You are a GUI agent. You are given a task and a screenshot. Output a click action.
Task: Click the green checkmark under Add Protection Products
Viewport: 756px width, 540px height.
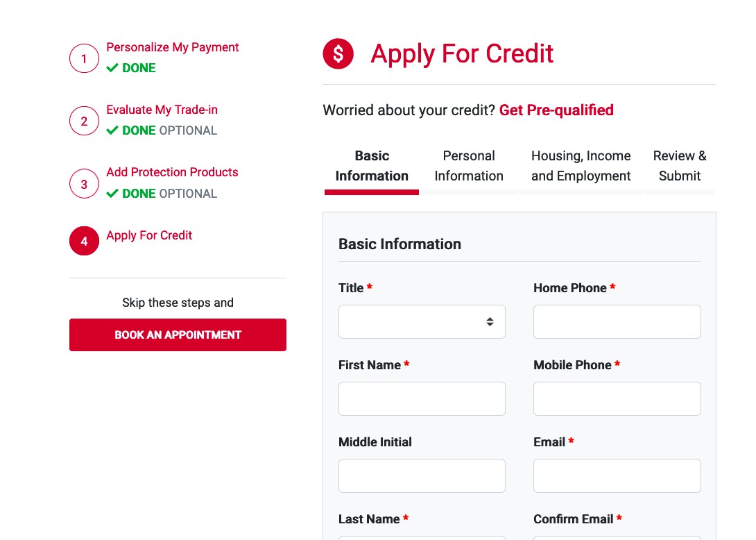click(x=112, y=194)
